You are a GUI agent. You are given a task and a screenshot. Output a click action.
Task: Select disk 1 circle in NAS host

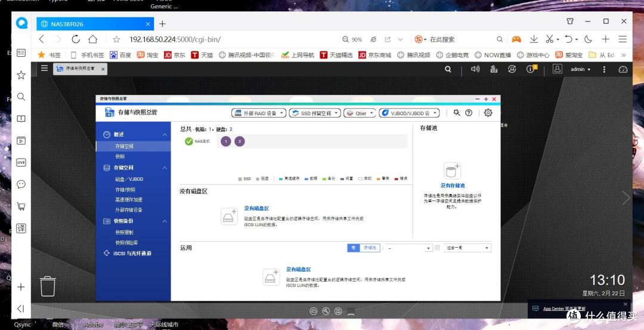point(225,141)
